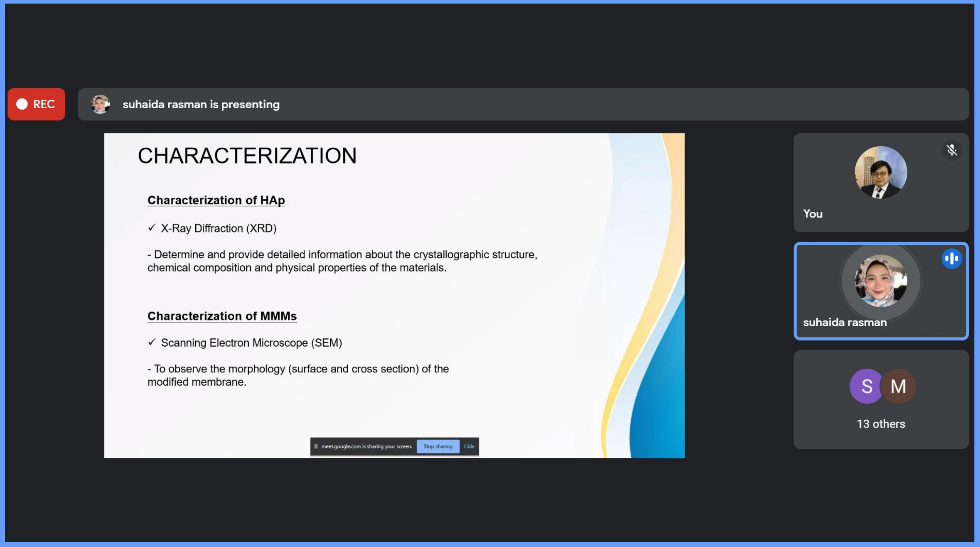
Task: Click pause bars icon in sharing bar
Action: point(316,446)
